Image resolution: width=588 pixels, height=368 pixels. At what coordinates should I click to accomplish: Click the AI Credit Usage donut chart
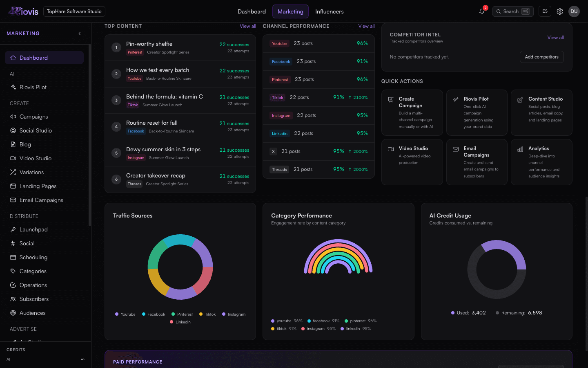[x=497, y=269]
